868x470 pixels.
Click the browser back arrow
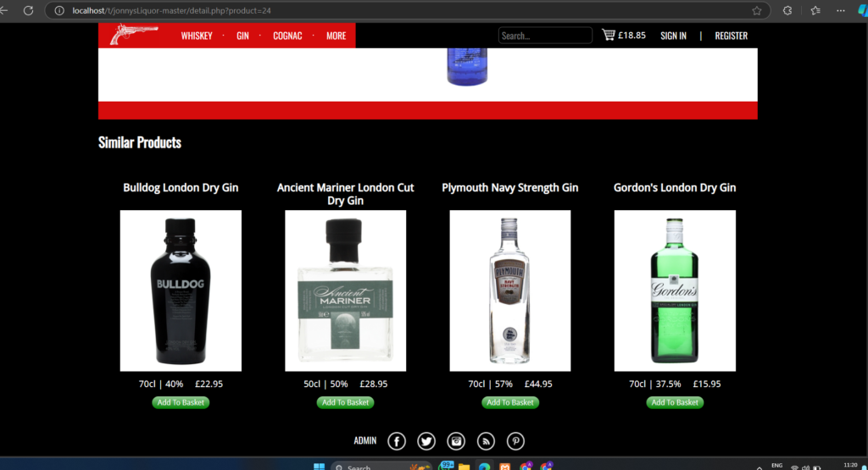[x=4, y=10]
